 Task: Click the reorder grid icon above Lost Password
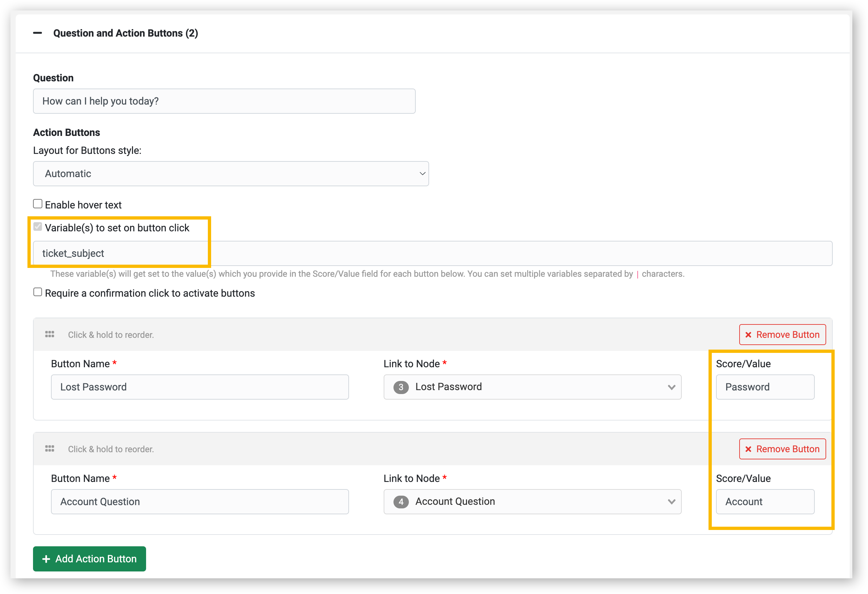[x=50, y=335]
